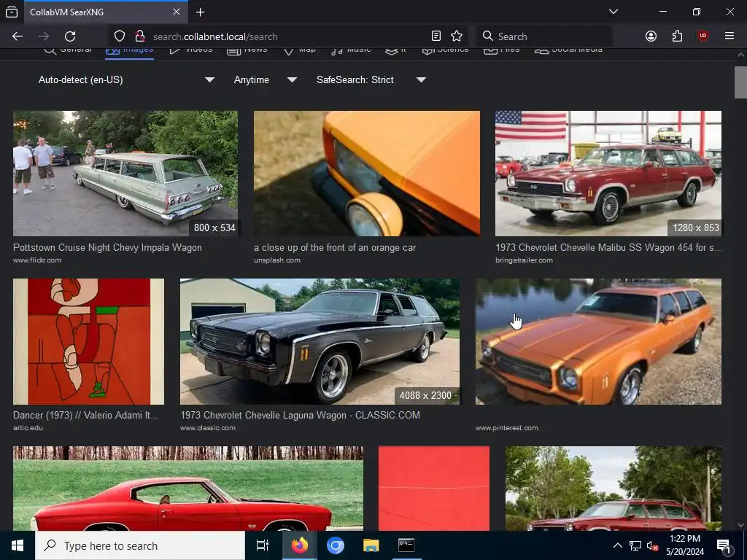Close the CollabVM SearXNG tab

(x=177, y=12)
